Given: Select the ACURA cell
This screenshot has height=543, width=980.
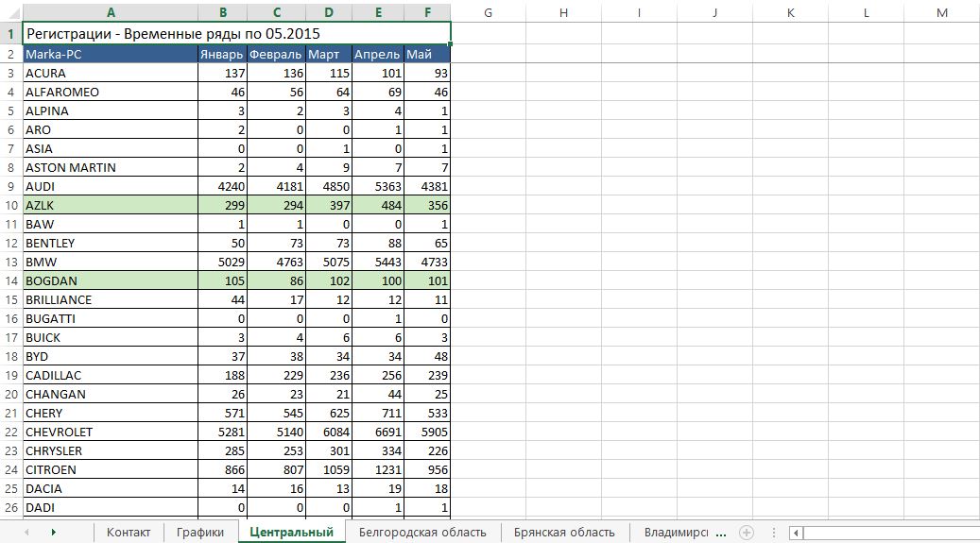Looking at the screenshot, I should 111,73.
